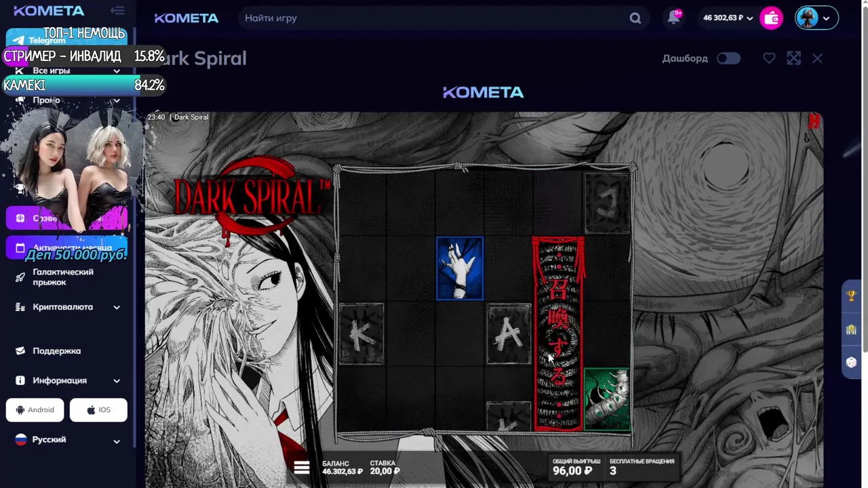Expand the "Промо" sidebar menu
The width and height of the screenshot is (868, 488).
67,100
